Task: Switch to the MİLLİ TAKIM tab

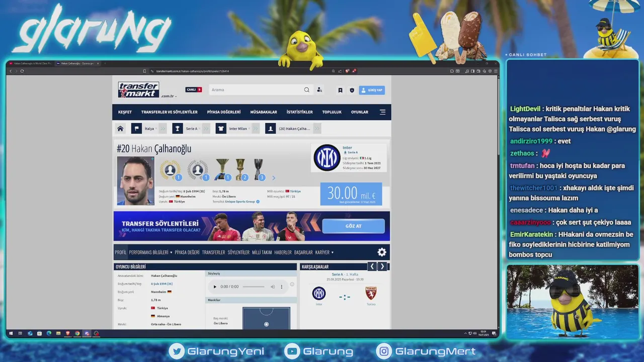Action: [262, 252]
